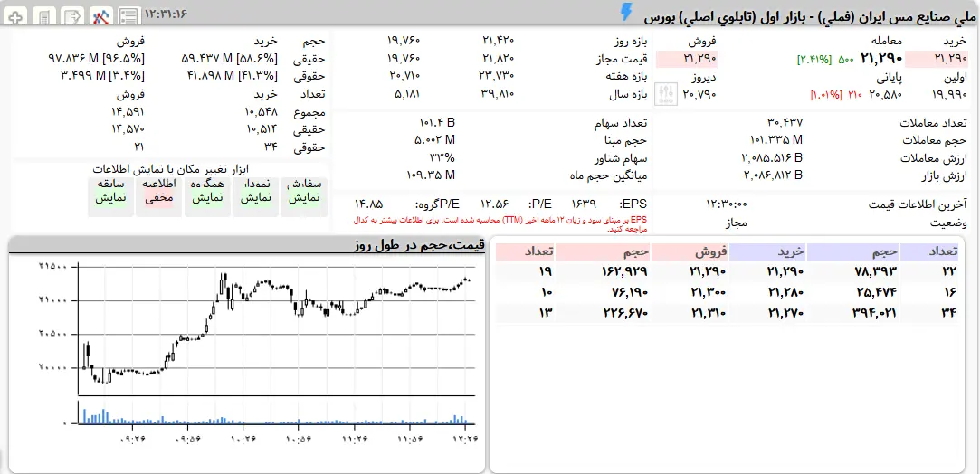The image size is (980, 474).
Task: Click total buyers count ۱۰,۵۴۸
Action: point(260,112)
